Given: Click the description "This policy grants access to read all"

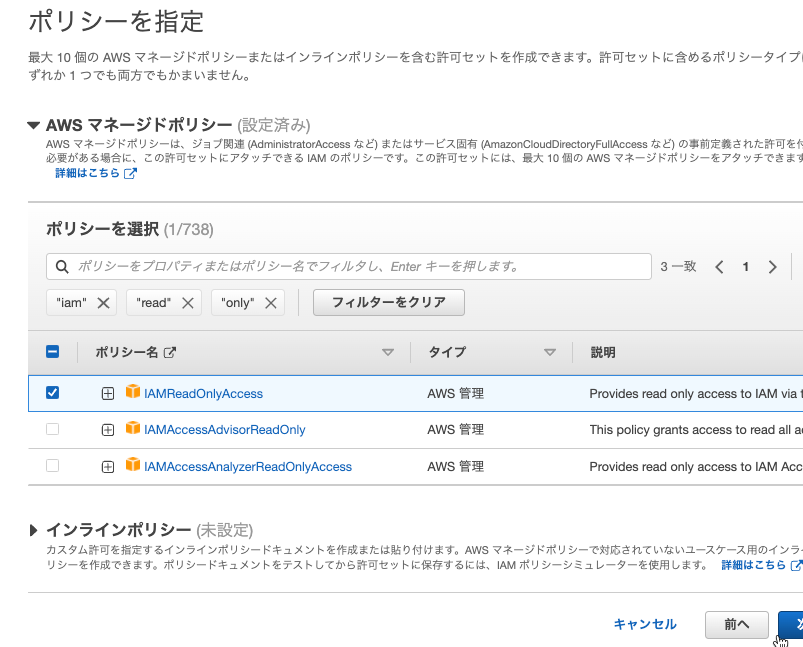Looking at the screenshot, I should click(x=690, y=430).
